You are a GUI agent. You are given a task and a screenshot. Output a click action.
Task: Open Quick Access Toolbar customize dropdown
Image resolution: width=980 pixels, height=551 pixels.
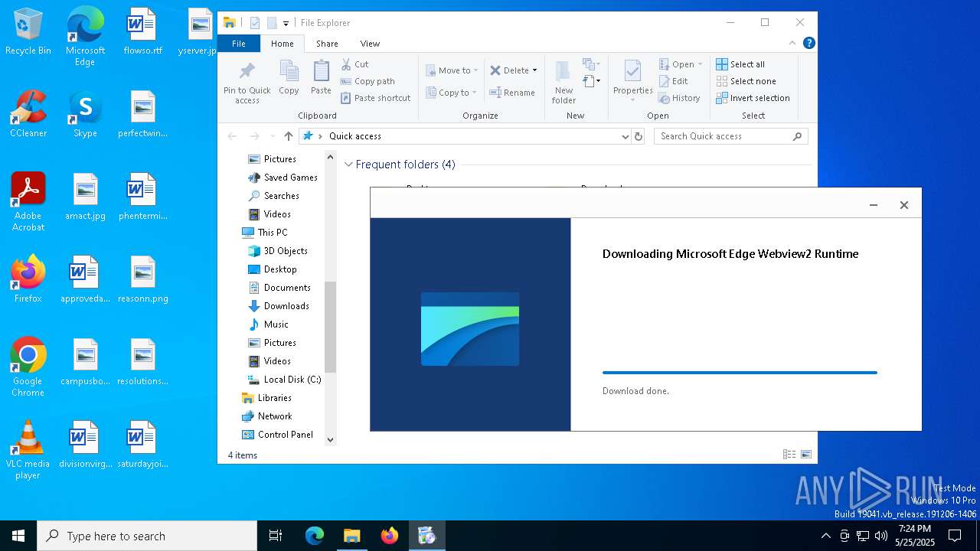[x=286, y=23]
